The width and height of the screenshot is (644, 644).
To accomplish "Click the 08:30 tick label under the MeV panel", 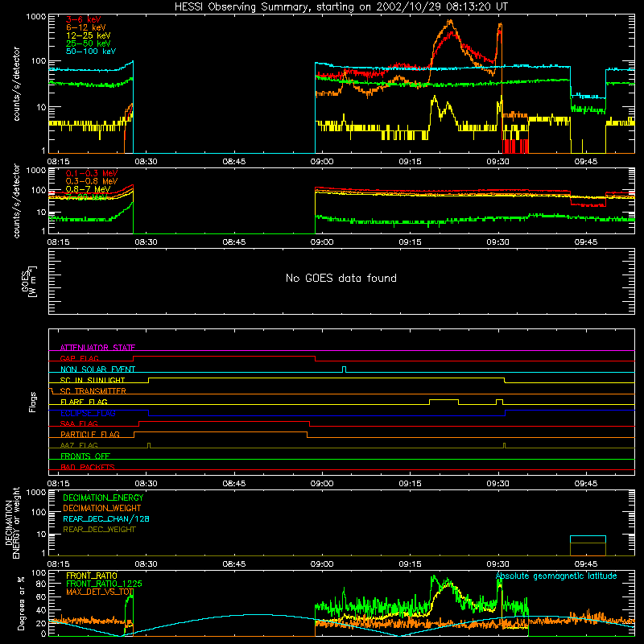I will tap(146, 242).
